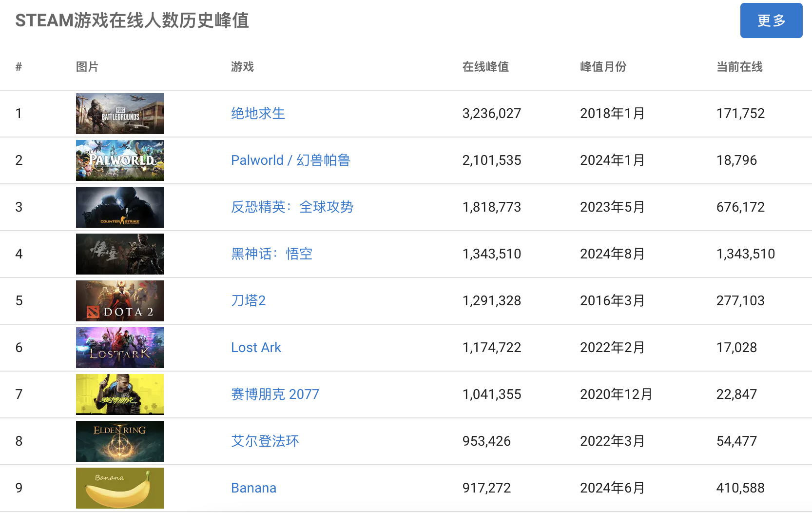Select peak value 1,174,722
812x513 pixels.
492,347
